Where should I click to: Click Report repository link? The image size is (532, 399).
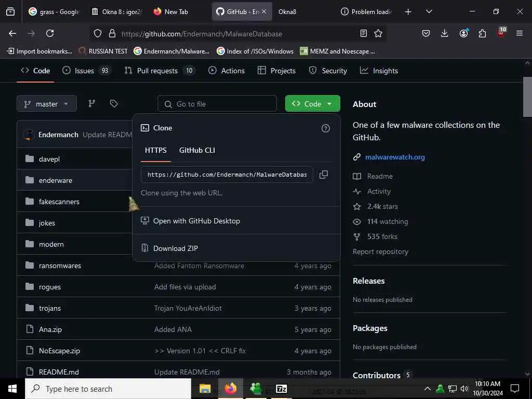[380, 252]
